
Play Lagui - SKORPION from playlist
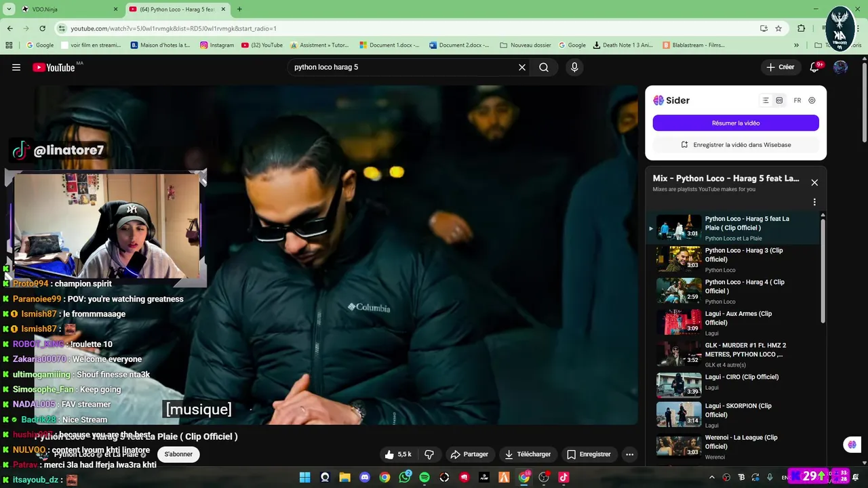point(732,415)
